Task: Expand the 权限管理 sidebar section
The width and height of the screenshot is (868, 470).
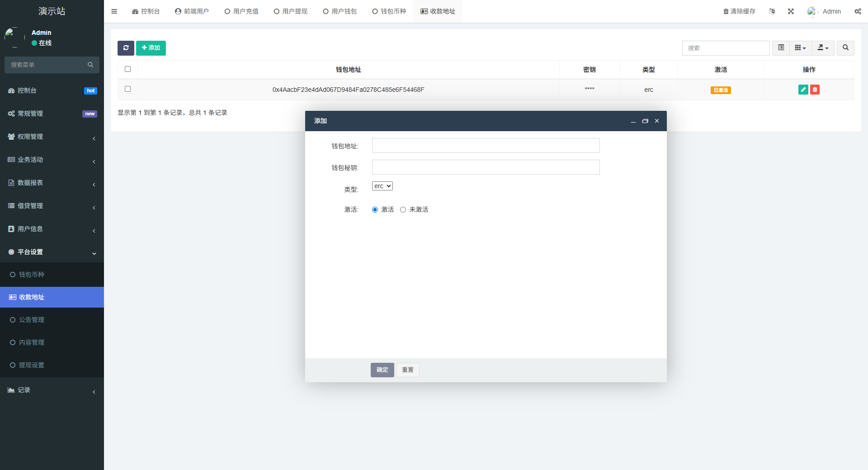Action: click(x=52, y=137)
